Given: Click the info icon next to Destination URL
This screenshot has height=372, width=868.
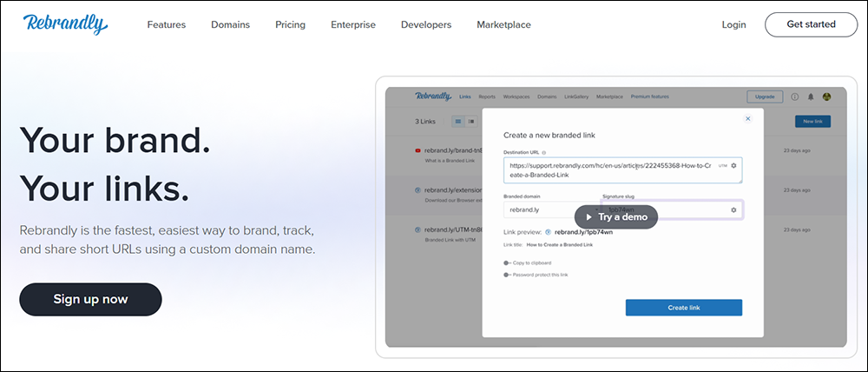Looking at the screenshot, I should (x=544, y=152).
